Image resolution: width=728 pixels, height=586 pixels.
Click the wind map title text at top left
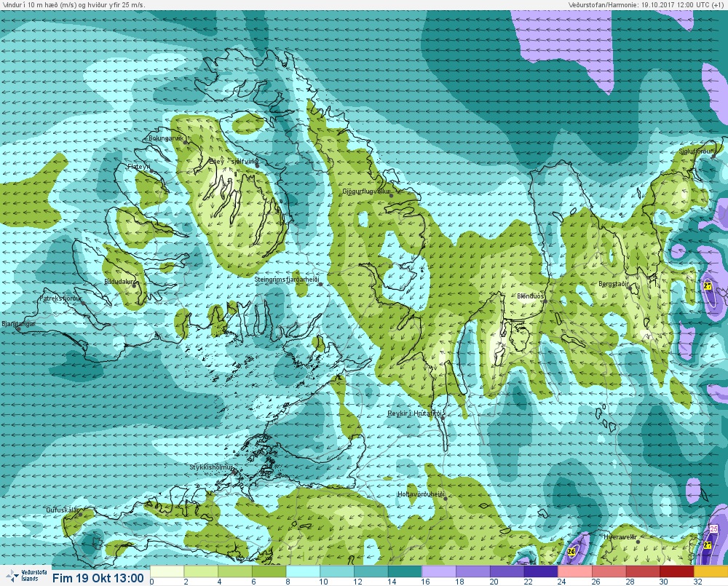(x=74, y=4)
